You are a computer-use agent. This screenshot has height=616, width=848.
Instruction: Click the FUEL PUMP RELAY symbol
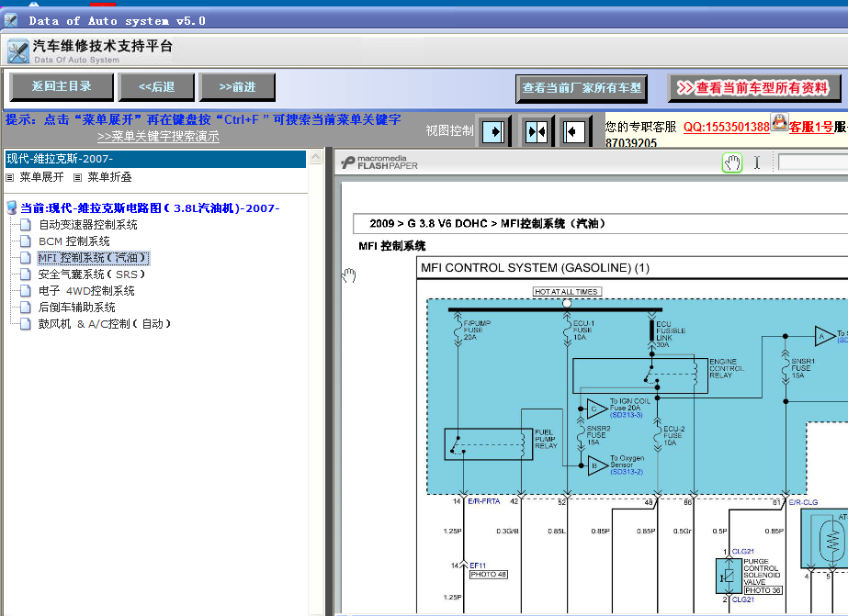point(489,444)
